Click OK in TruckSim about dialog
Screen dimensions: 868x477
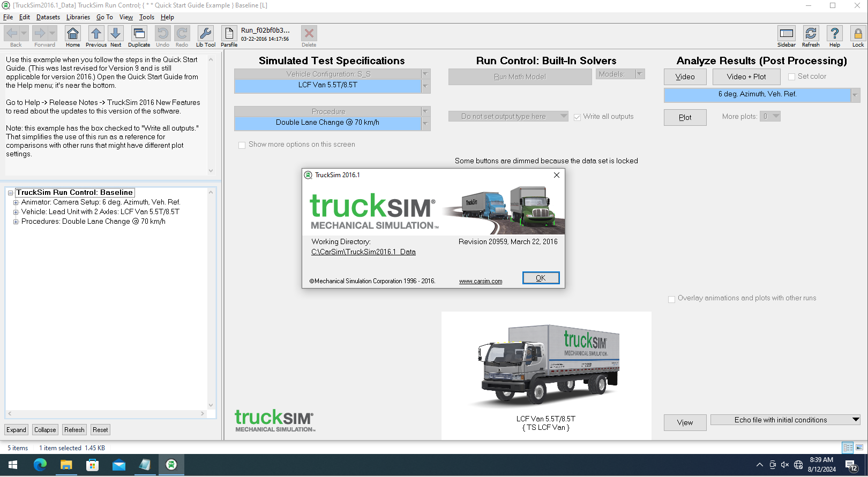(x=541, y=278)
